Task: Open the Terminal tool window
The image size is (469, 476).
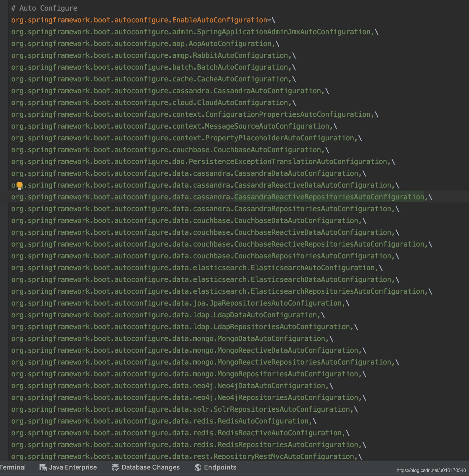Action: pyautogui.click(x=13, y=467)
